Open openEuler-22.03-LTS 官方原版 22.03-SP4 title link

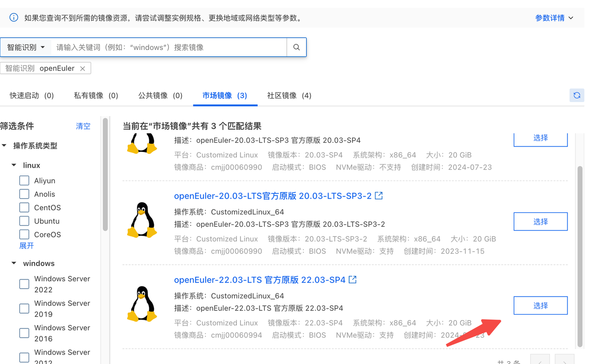click(x=259, y=279)
